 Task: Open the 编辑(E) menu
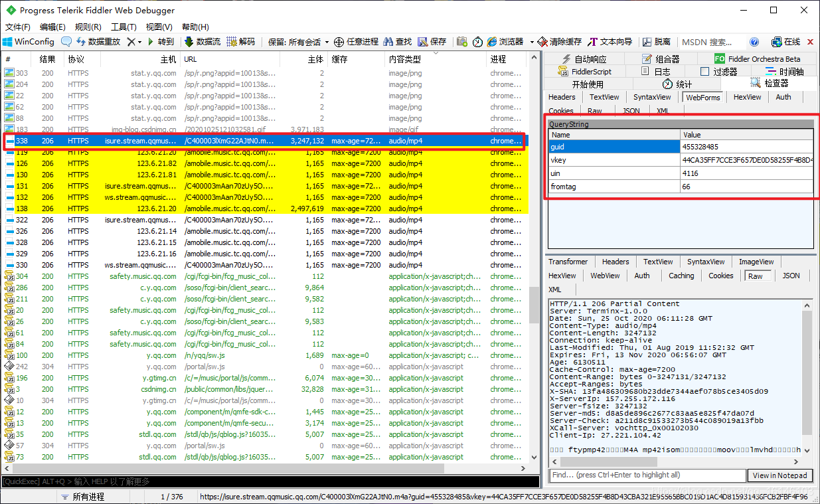(52, 27)
